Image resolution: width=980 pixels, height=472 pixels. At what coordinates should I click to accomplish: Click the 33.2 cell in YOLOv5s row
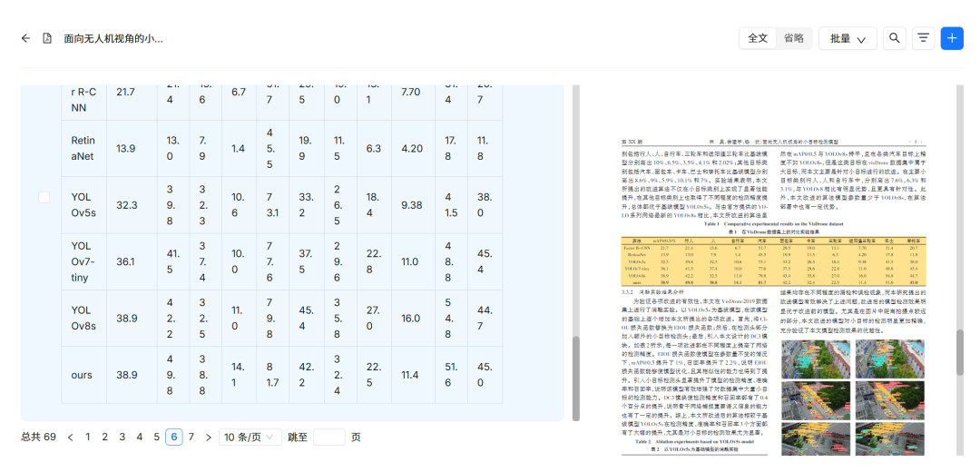[307, 205]
